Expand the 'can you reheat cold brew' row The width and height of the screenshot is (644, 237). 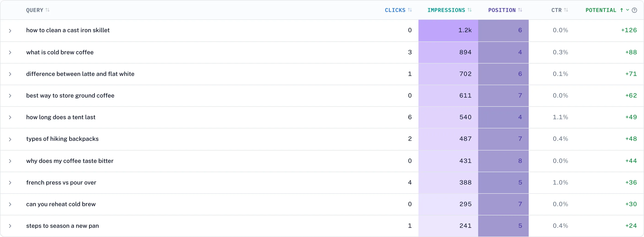click(10, 204)
